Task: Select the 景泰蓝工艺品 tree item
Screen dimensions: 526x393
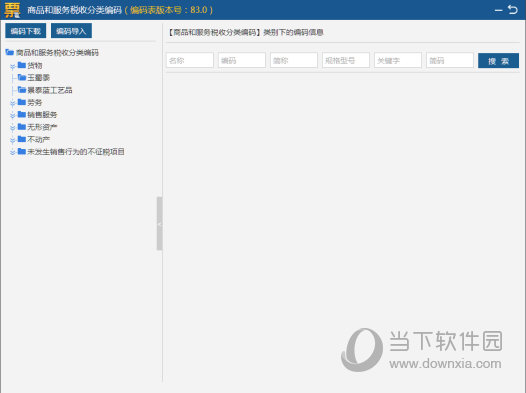Action: pyautogui.click(x=50, y=90)
